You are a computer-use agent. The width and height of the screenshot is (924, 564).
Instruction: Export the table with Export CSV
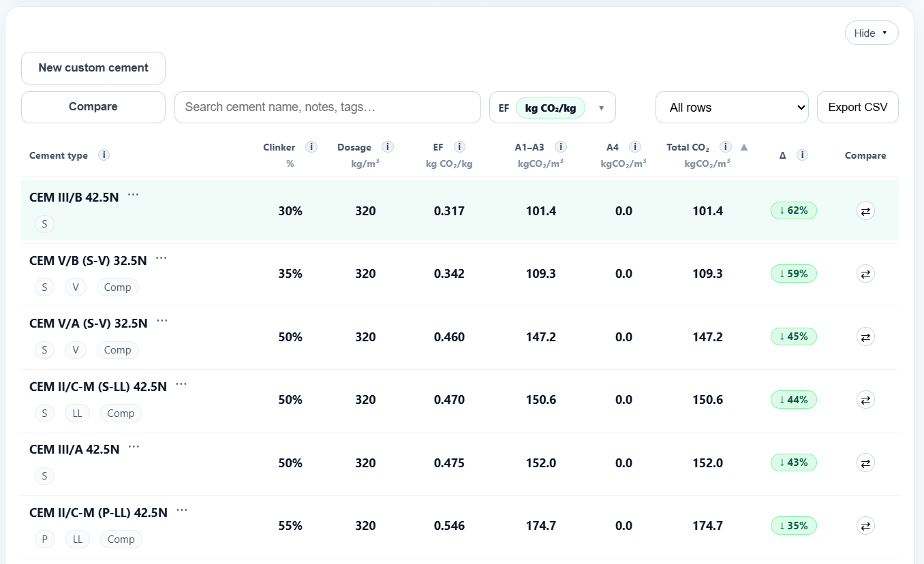coord(857,108)
